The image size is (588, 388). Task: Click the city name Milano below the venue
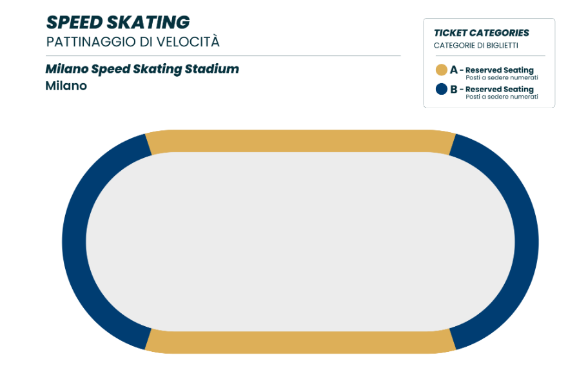66,86
